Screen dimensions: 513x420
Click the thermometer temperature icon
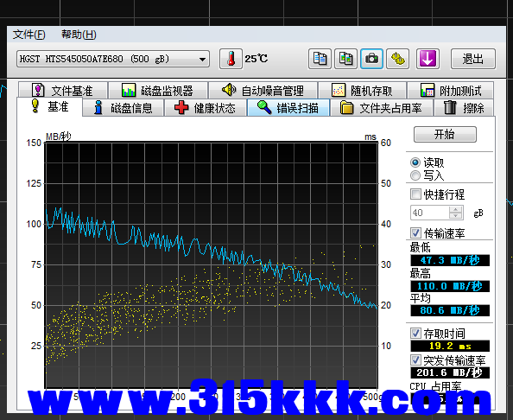(231, 59)
